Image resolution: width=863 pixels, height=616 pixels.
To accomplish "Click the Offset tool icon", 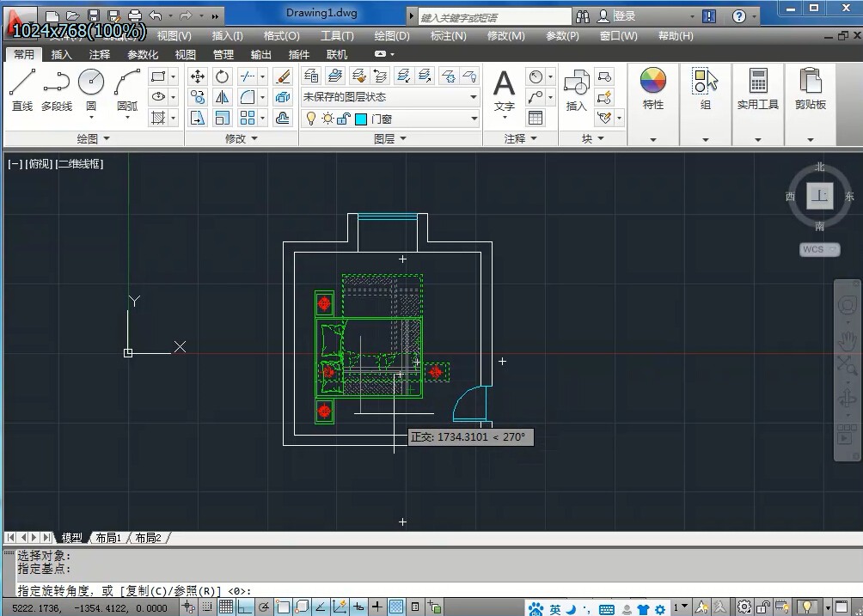I will tap(282, 118).
